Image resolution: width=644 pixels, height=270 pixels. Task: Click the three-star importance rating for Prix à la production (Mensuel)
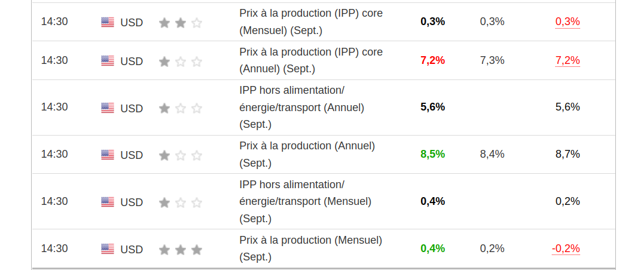(x=181, y=250)
